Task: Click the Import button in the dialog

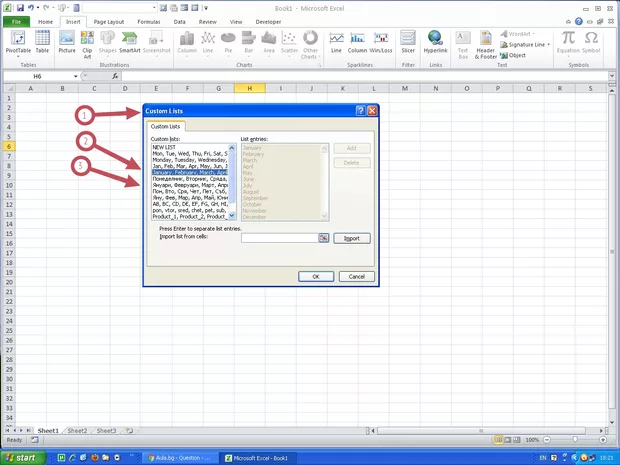Action: tap(352, 238)
